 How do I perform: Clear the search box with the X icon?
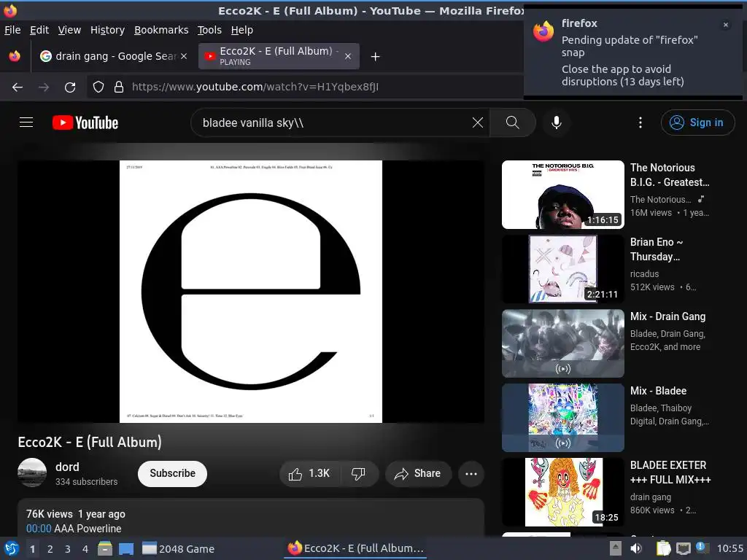pos(477,122)
